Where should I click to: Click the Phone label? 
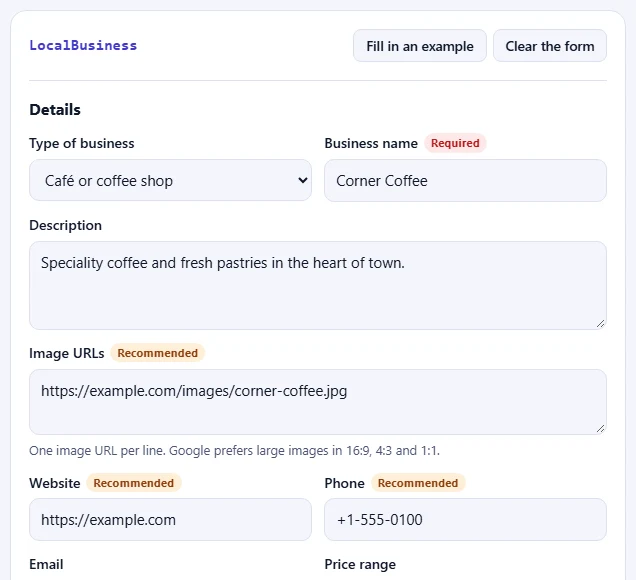[344, 483]
